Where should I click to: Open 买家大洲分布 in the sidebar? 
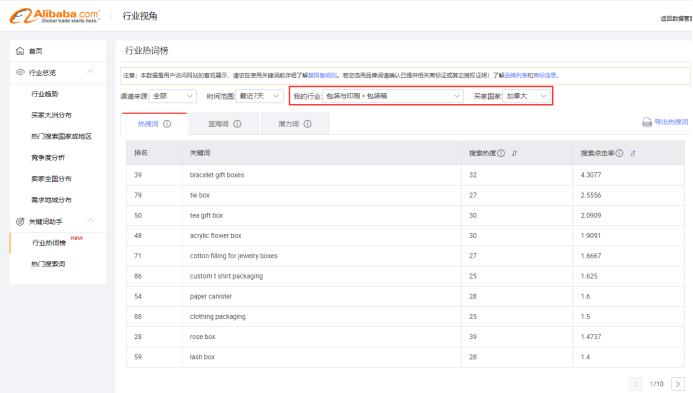pyautogui.click(x=51, y=115)
